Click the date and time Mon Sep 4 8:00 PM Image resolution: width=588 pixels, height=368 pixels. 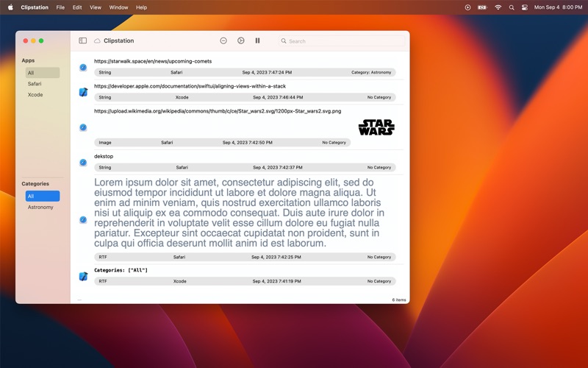pos(558,7)
